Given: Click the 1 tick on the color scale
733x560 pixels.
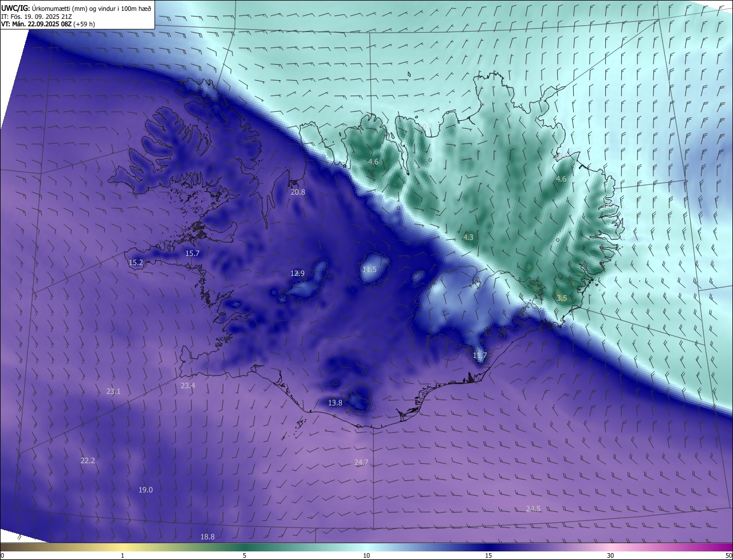Looking at the screenshot, I should click(123, 556).
